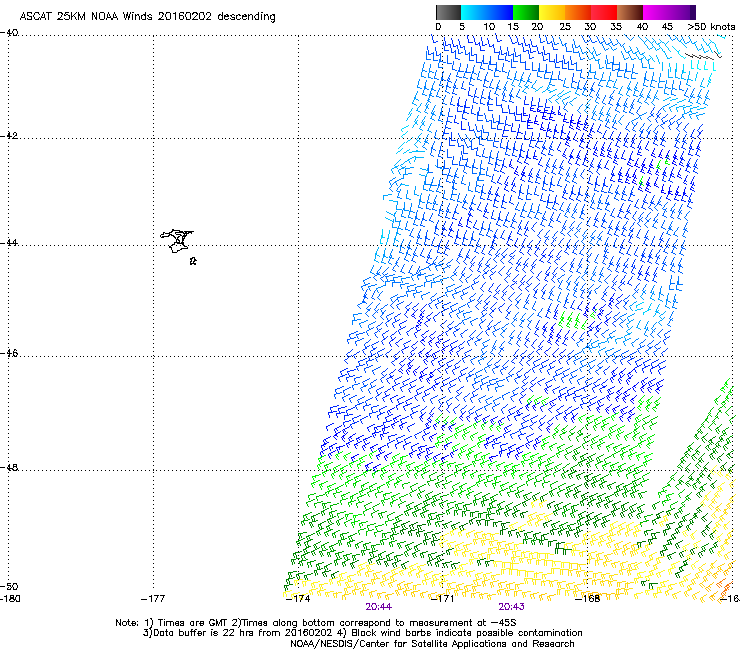
Task: Click the purple 20:43 time label
Action: tap(512, 607)
